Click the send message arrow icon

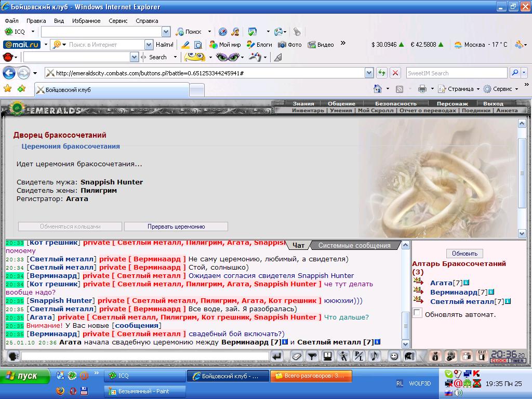click(x=277, y=356)
